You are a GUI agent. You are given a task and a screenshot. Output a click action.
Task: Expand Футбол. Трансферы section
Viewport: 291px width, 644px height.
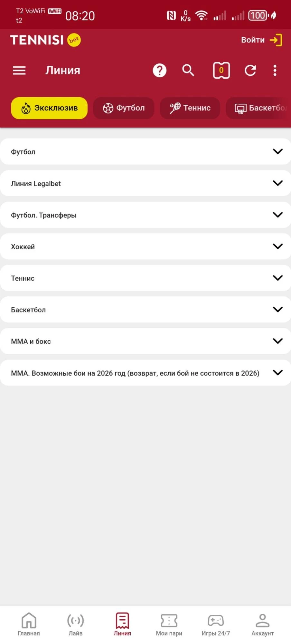tap(145, 215)
